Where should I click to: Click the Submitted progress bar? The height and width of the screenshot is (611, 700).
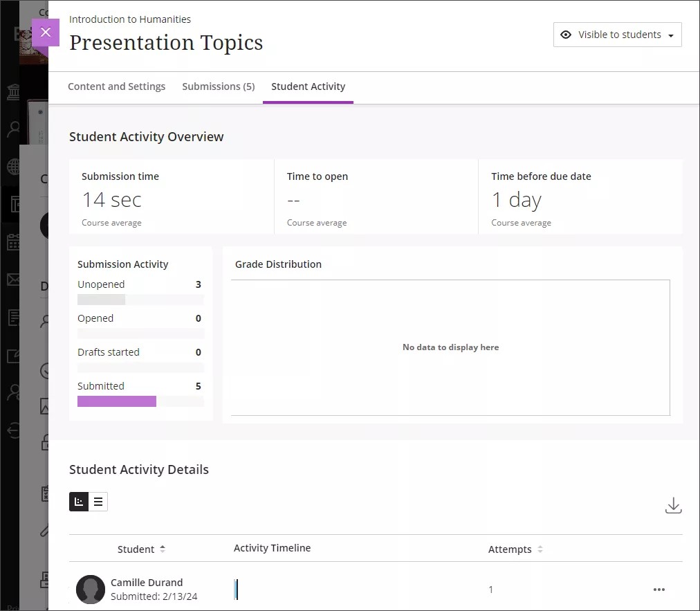(116, 401)
